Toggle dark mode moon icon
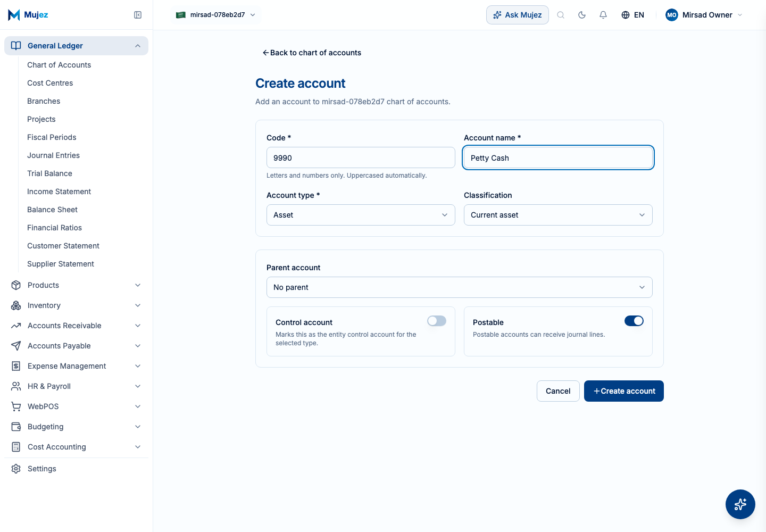The image size is (766, 532). (582, 15)
